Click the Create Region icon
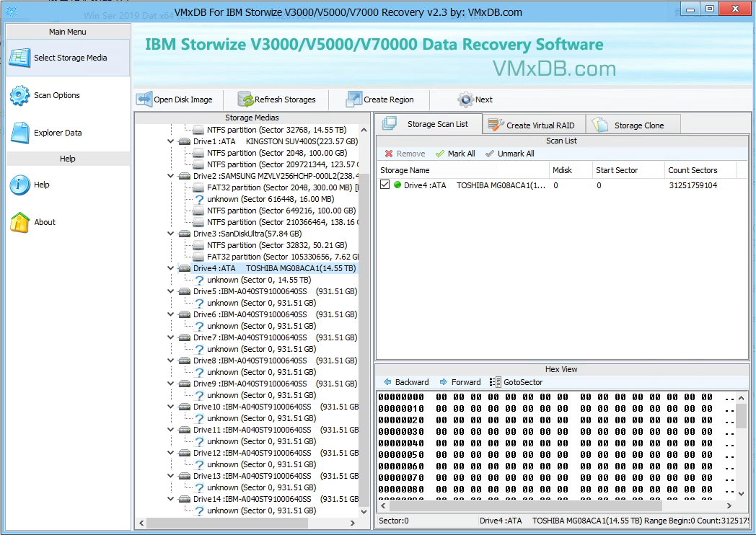Screen dimensions: 756x535 pyautogui.click(x=354, y=100)
